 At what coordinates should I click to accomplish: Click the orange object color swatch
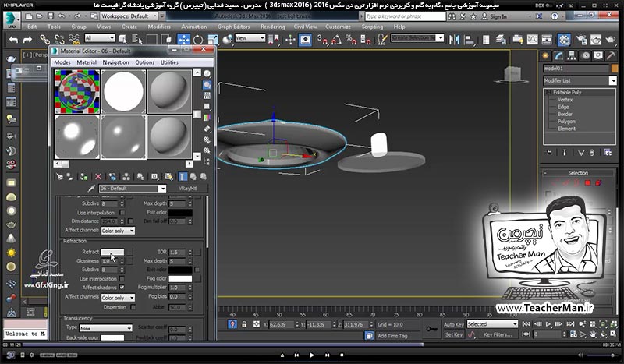click(615, 69)
